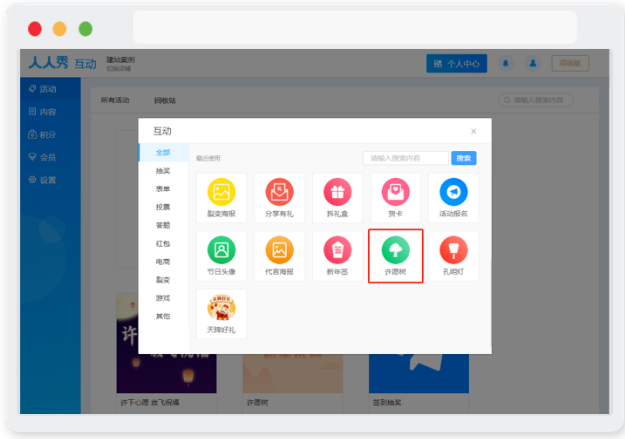The image size is (625, 439).
Task: Choose the 拆礼盒 gift box icon
Action: (337, 192)
